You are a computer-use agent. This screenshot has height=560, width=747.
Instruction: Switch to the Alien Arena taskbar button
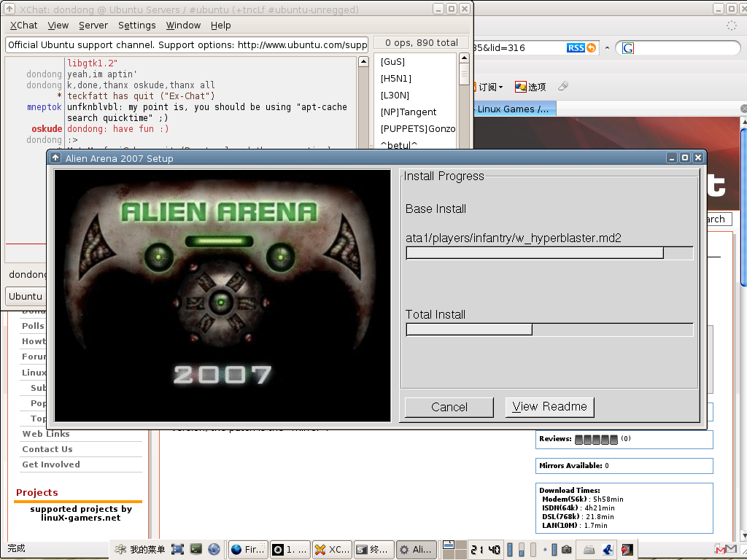tap(417, 550)
